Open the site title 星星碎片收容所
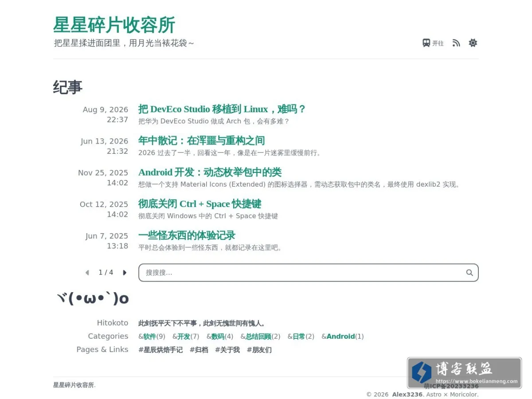 [x=114, y=25]
